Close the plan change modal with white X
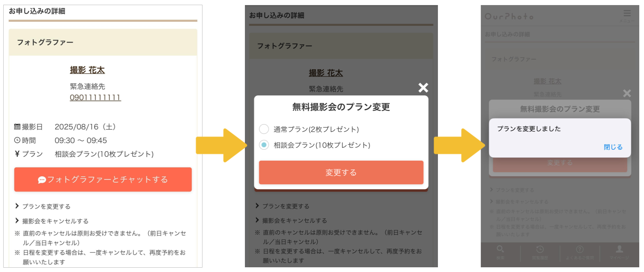Image resolution: width=644 pixels, height=272 pixels. pos(423,87)
